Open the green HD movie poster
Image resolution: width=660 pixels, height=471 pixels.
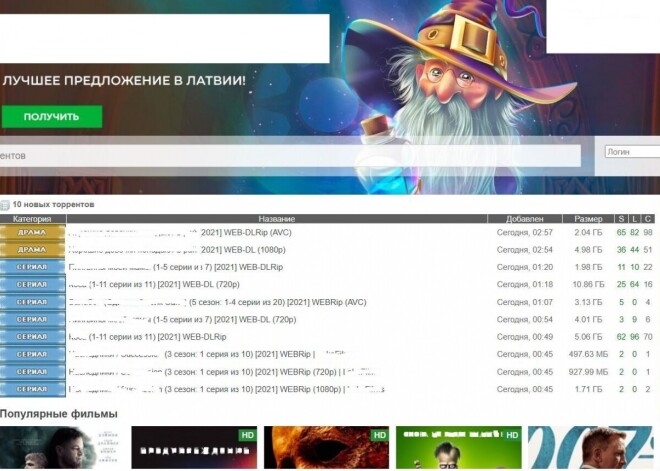(x=459, y=448)
